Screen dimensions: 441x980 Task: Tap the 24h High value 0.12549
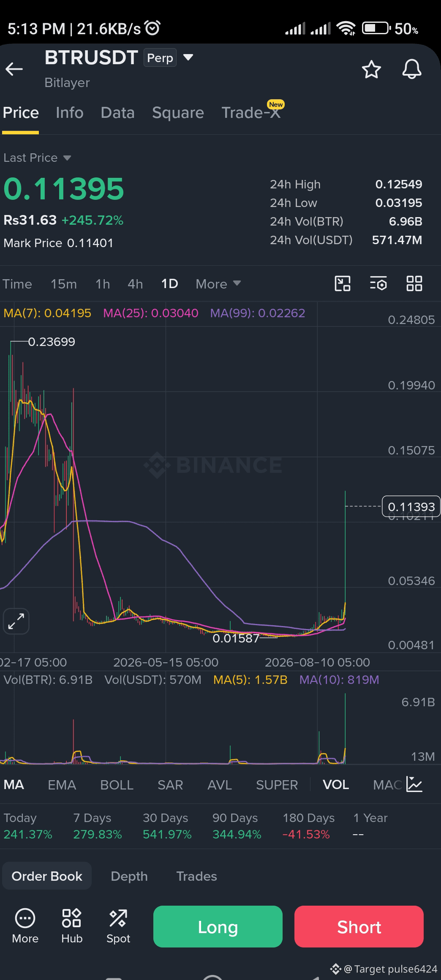point(399,185)
